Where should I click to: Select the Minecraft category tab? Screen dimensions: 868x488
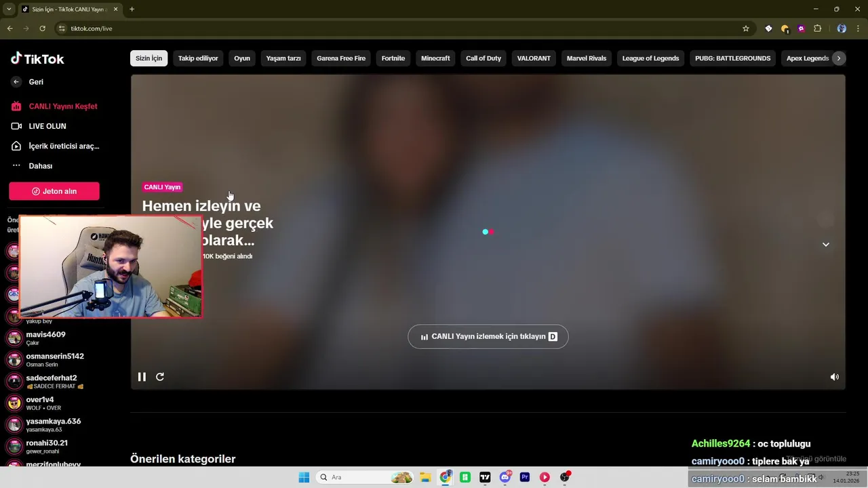coord(435,58)
